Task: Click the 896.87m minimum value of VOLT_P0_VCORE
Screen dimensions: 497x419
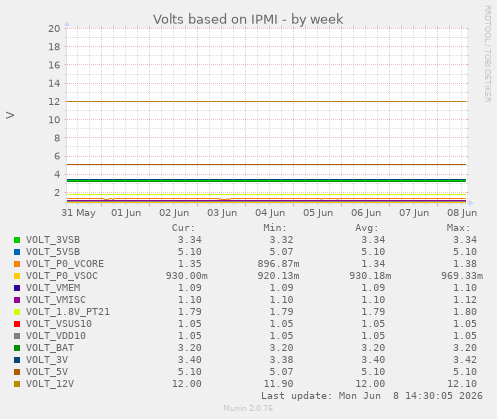Action: [278, 264]
